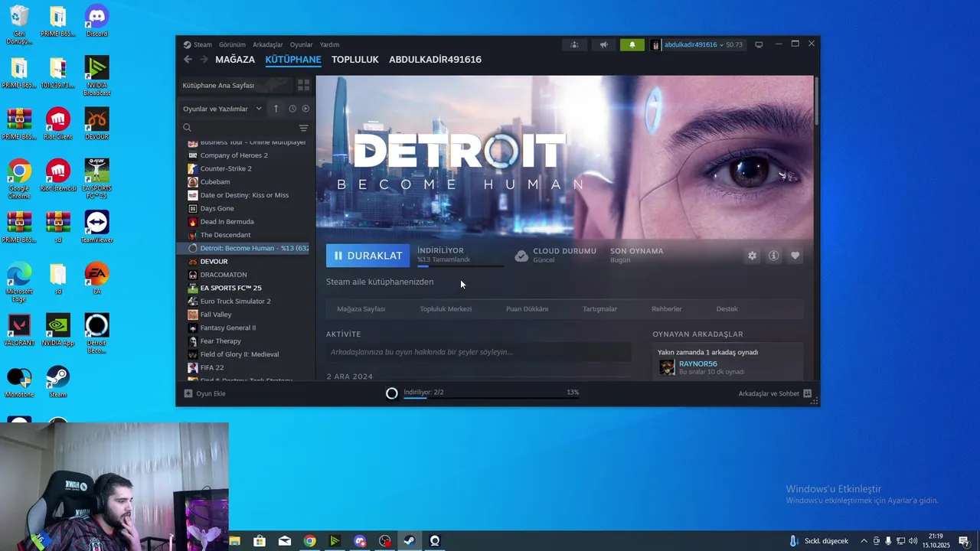Select EA SPORTS FC 25 in list

(x=245, y=288)
